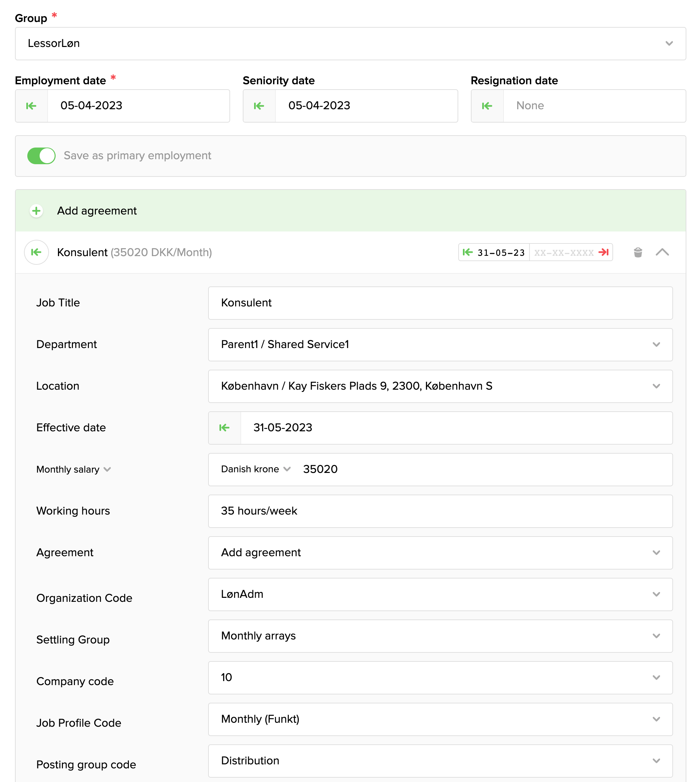Open the Settling Group dropdown
This screenshot has width=700, height=782.
pyautogui.click(x=440, y=636)
